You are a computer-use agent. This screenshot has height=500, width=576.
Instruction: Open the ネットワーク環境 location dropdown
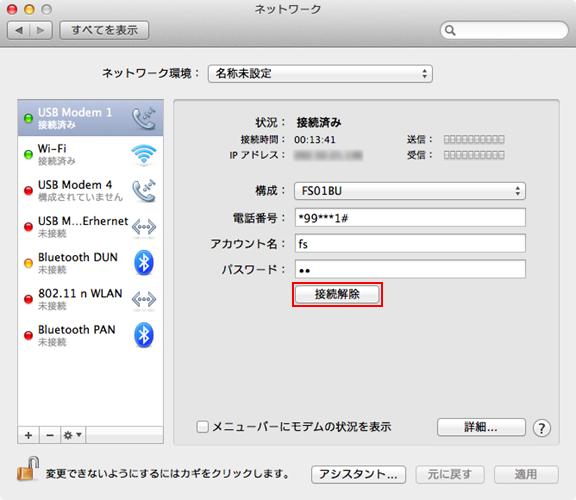click(x=320, y=73)
